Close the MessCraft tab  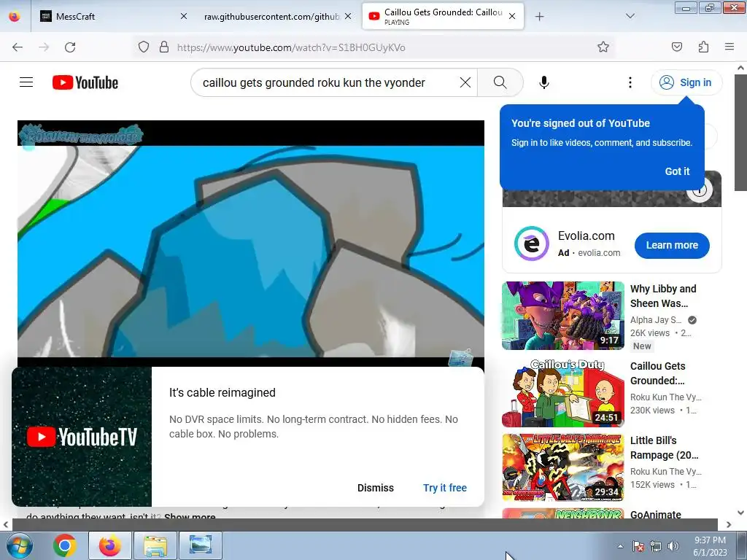point(183,16)
